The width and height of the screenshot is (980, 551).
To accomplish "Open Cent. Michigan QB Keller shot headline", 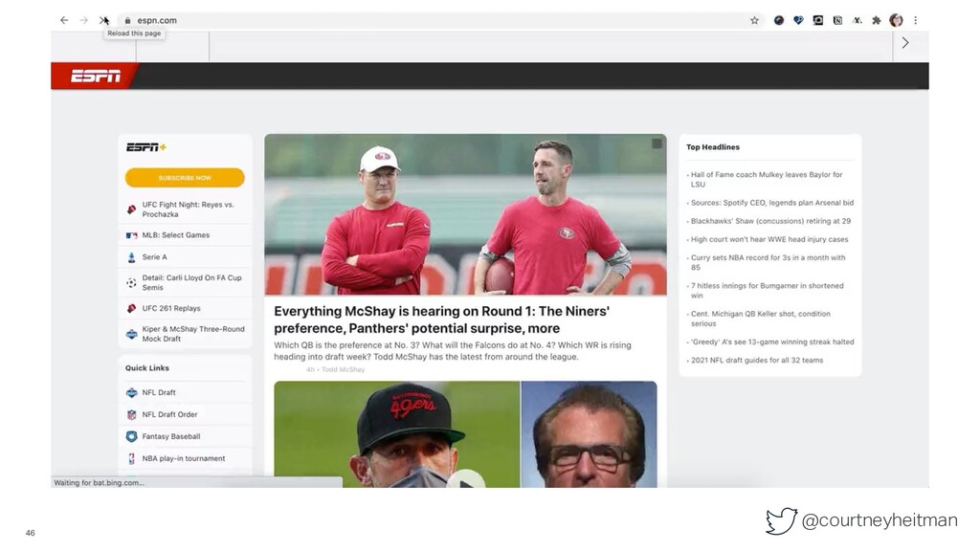I will pos(761,319).
